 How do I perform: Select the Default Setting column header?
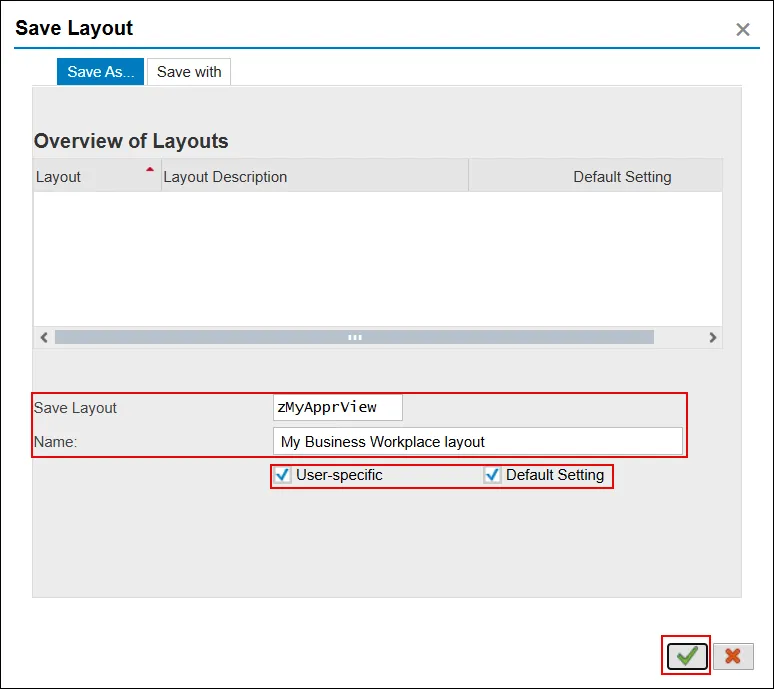point(621,177)
